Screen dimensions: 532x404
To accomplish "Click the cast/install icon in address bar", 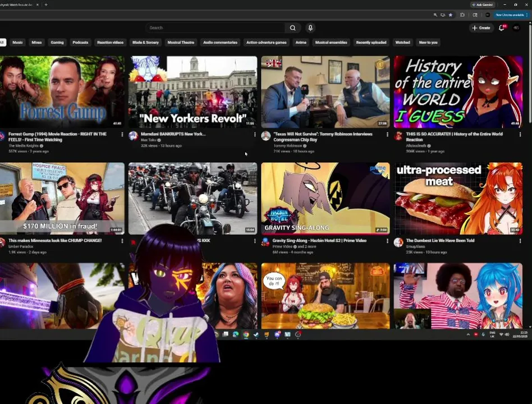I will pos(443,15).
